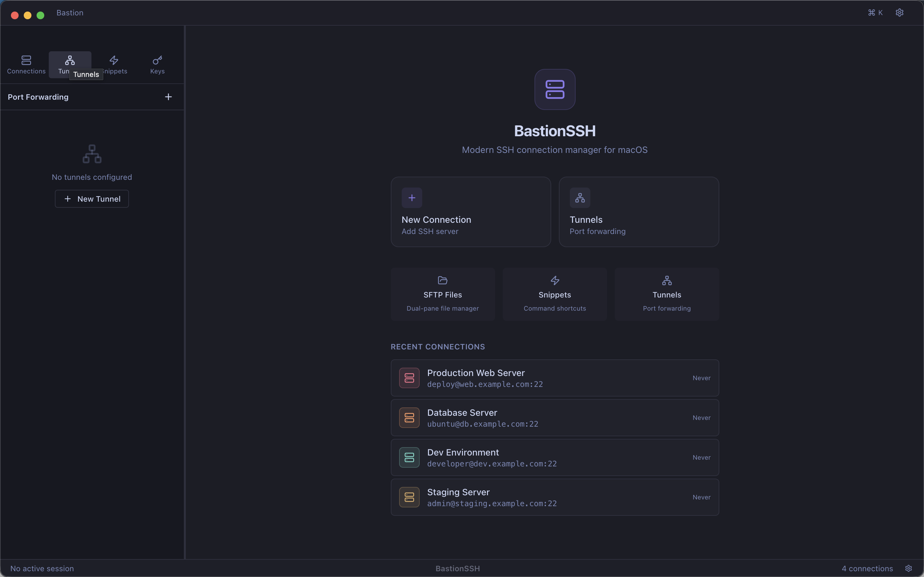Open the Snippets command shortcuts card

click(x=554, y=294)
